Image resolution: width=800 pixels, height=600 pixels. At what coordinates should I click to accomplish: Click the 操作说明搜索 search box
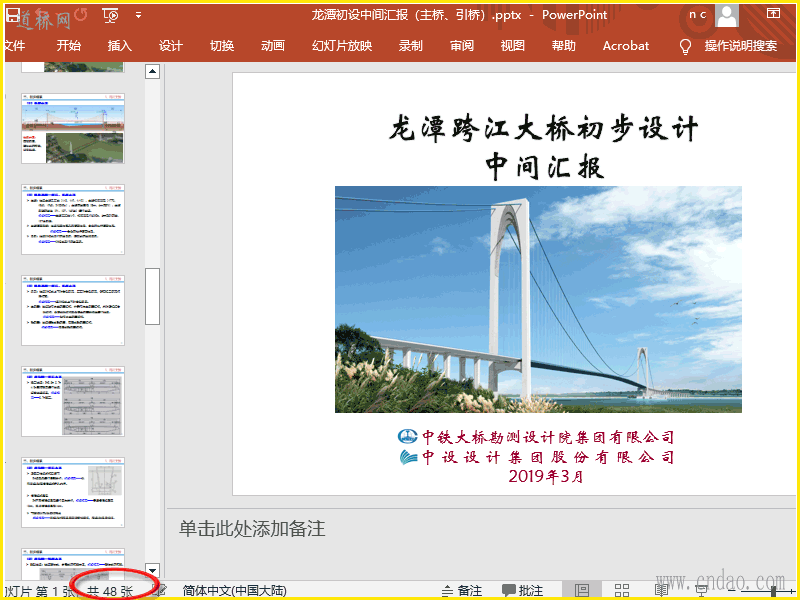point(741,45)
